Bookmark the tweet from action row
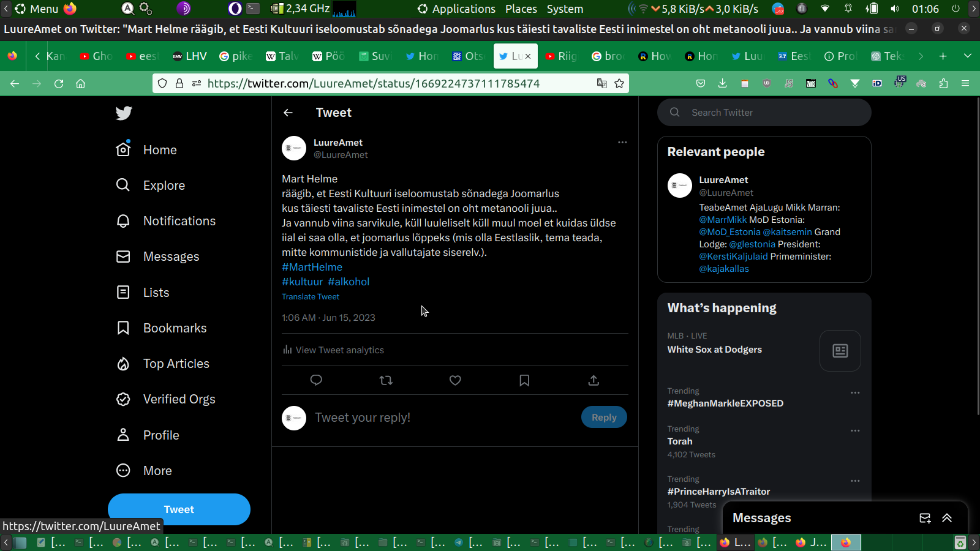980x551 pixels. [524, 380]
